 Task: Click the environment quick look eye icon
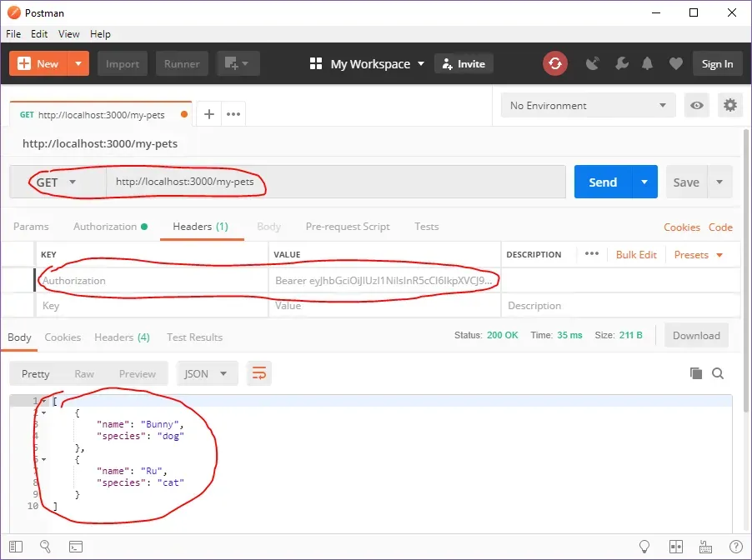696,106
